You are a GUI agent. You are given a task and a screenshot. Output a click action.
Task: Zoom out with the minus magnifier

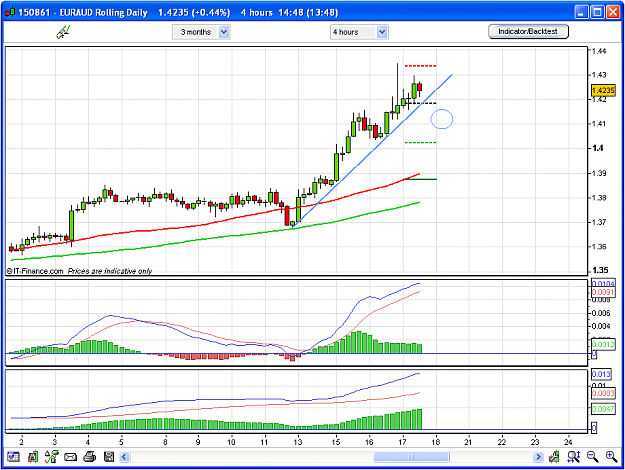(593, 456)
